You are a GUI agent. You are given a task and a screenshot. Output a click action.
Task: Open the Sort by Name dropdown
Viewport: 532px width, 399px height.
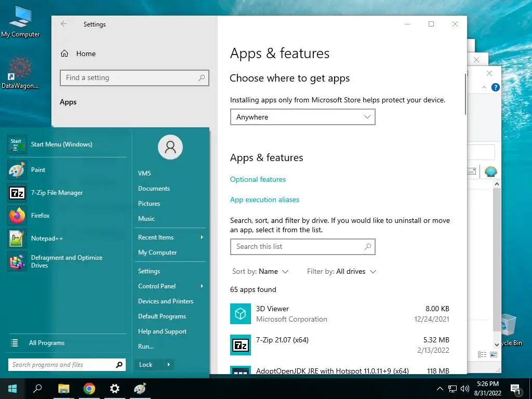[260, 271]
